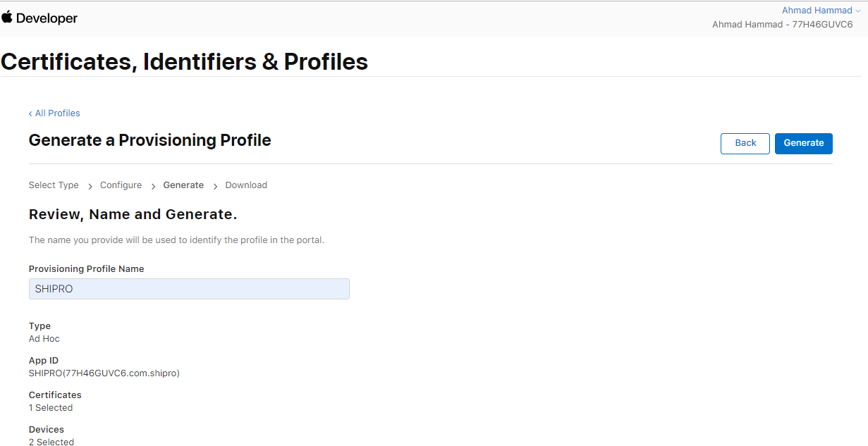
Task: Click the blue Generate button
Action: point(803,143)
